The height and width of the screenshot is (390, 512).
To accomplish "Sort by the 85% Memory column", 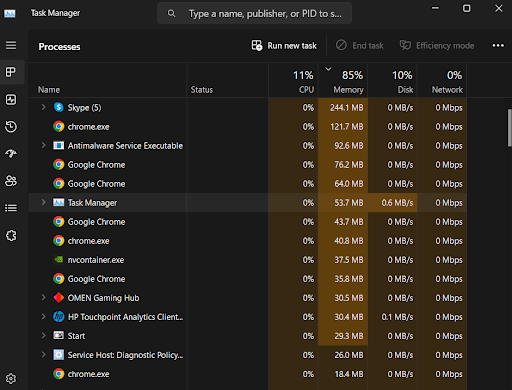I will pyautogui.click(x=343, y=80).
